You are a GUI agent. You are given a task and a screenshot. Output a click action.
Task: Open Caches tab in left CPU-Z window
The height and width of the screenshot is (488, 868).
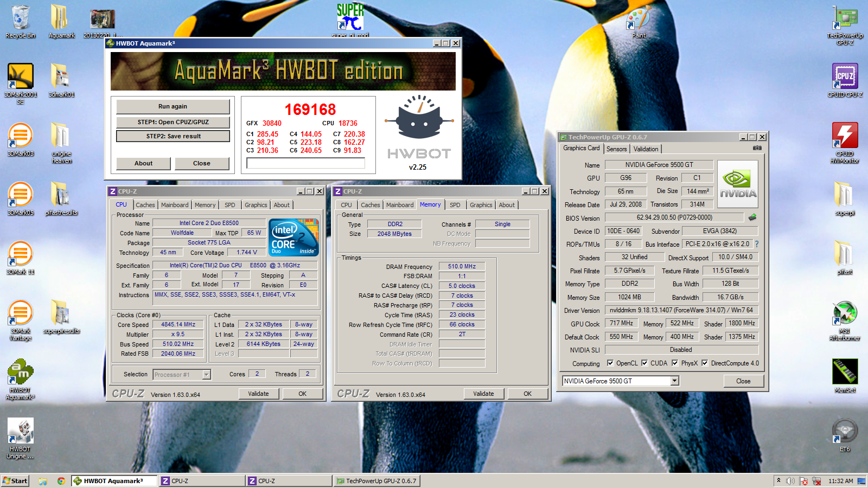pos(145,205)
